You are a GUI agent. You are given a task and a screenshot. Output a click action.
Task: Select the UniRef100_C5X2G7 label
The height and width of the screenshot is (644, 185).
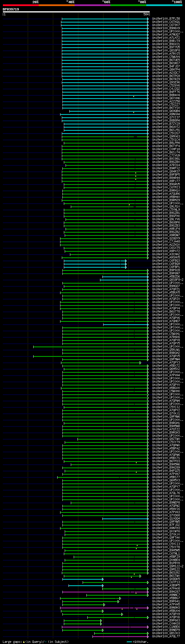point(166,133)
